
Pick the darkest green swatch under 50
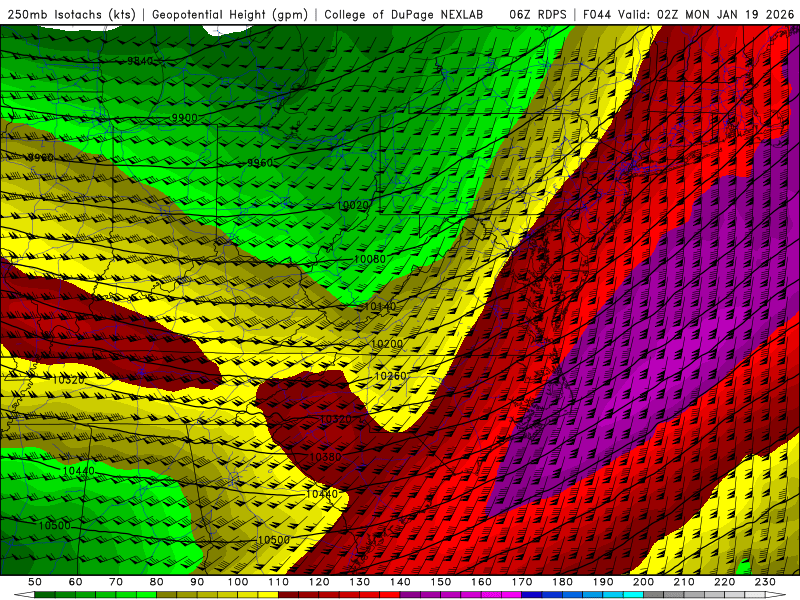44,595
